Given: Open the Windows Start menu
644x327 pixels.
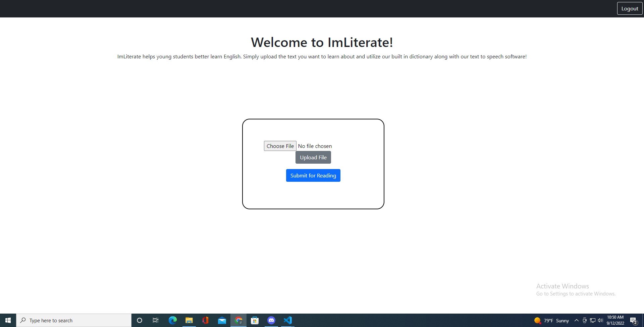Looking at the screenshot, I should pos(8,320).
